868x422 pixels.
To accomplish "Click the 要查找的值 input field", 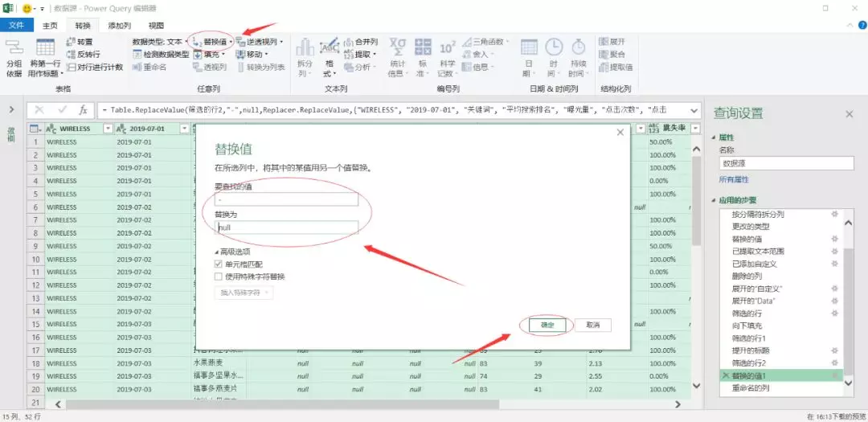I will click(x=287, y=199).
